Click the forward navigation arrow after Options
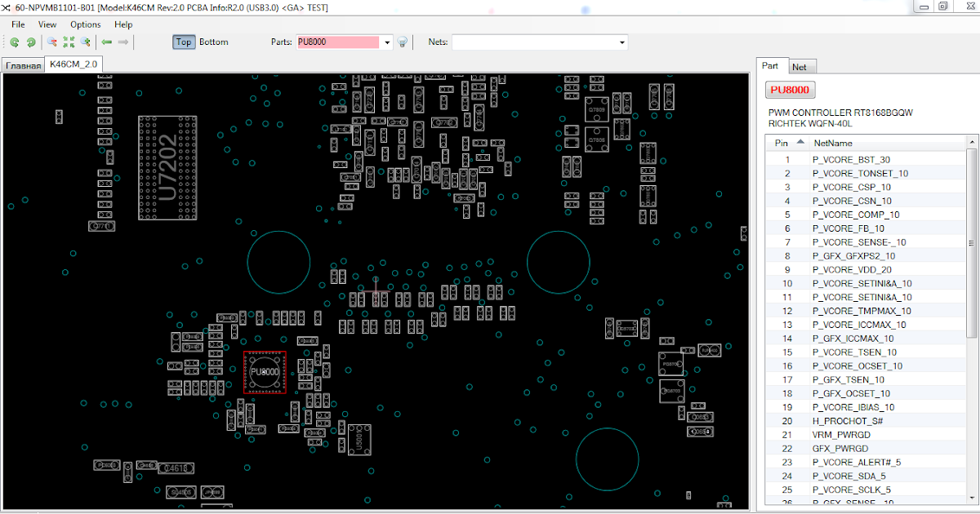The image size is (980, 514). (x=122, y=42)
